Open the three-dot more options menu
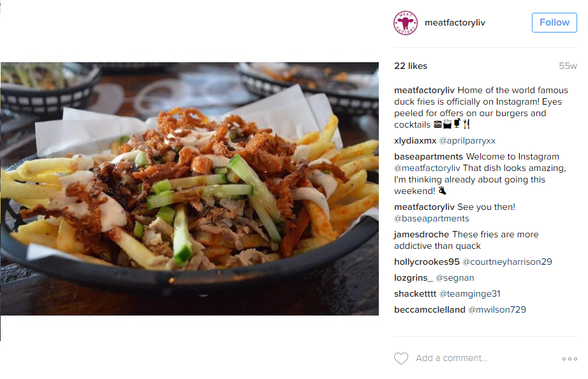This screenshot has width=588, height=379. pyautogui.click(x=570, y=359)
